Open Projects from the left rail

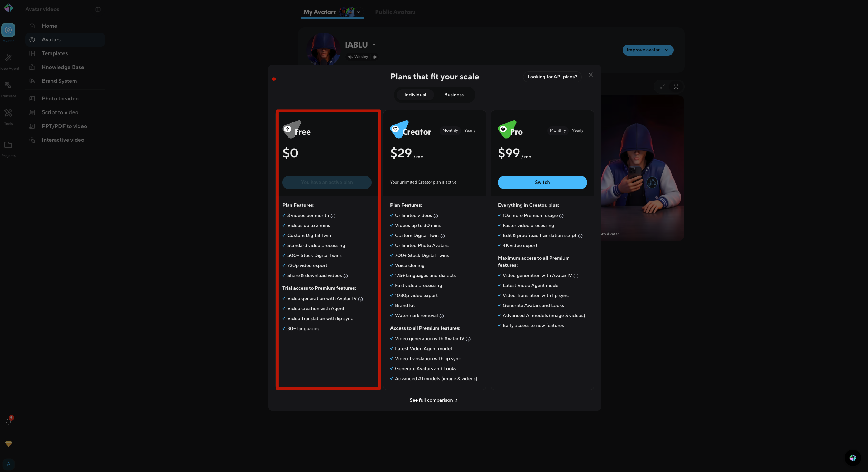click(x=8, y=146)
